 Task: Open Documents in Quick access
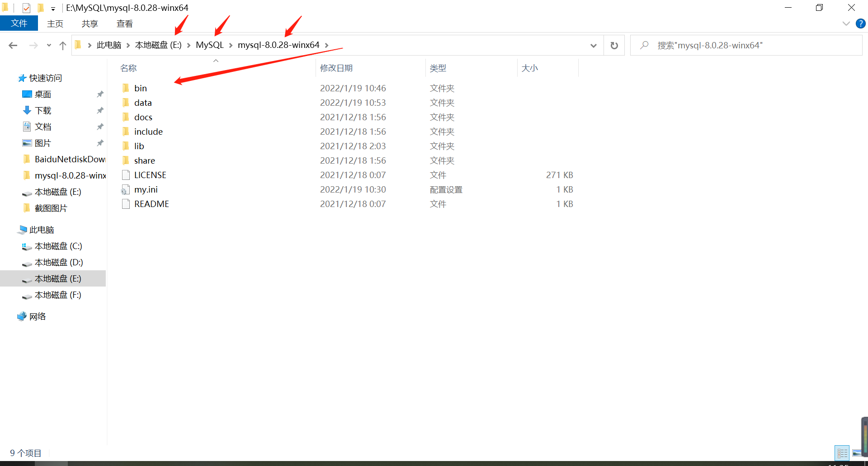43,127
